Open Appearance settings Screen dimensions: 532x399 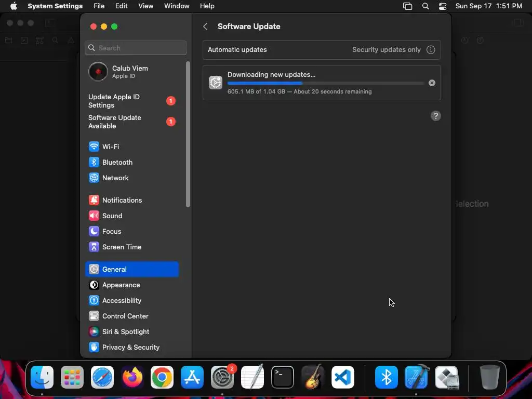click(131, 285)
